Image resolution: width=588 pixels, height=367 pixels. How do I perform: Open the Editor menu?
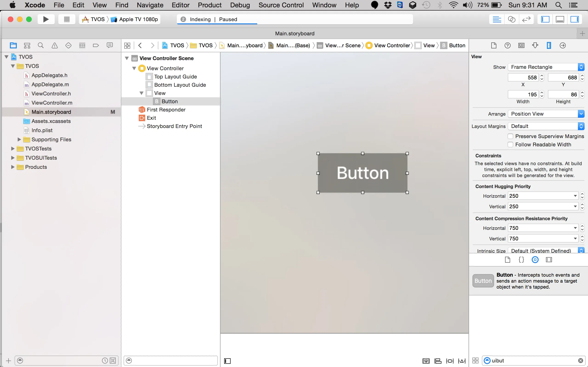[x=180, y=5]
